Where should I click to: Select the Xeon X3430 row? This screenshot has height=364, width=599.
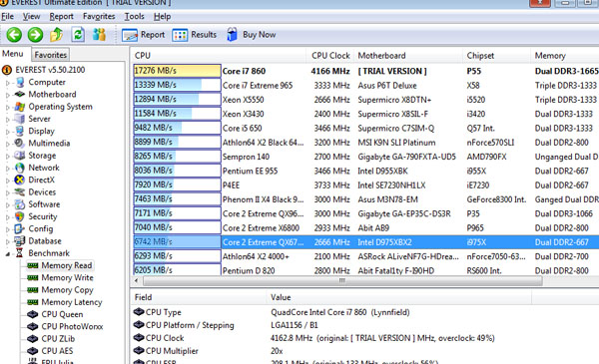pos(366,114)
